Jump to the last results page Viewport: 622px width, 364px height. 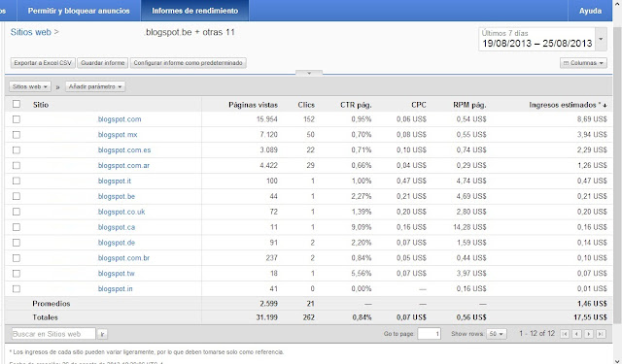point(601,334)
